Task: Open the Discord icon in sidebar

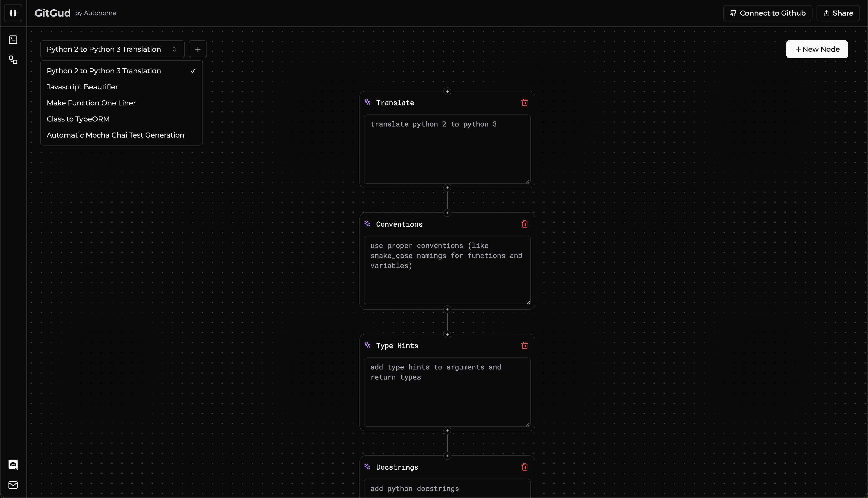Action: 13,464
